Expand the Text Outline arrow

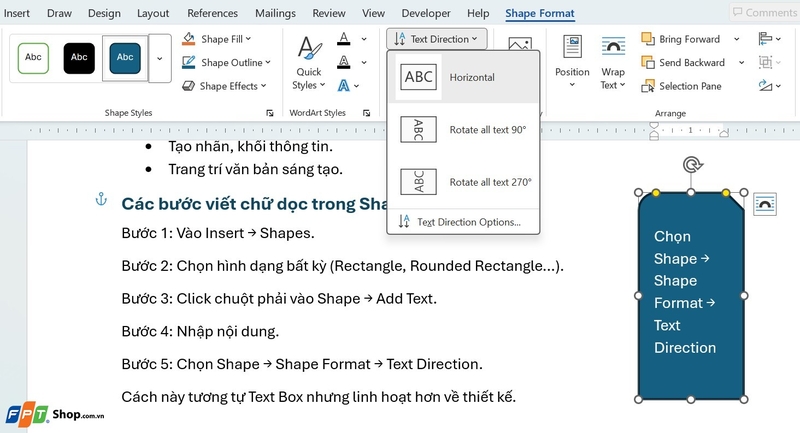(364, 63)
